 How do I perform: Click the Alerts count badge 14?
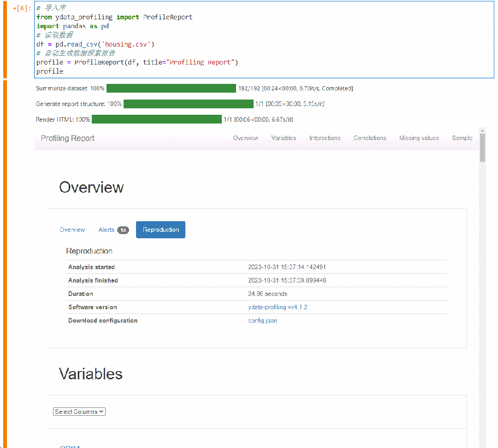(x=123, y=230)
